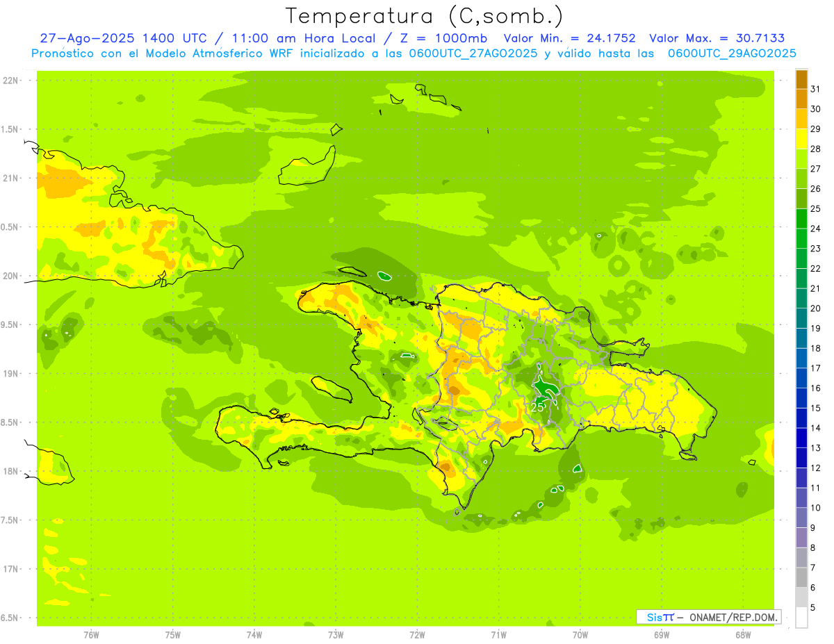Click the 'Sis' logo in the credit box
The height and width of the screenshot is (644, 834).
[x=654, y=617]
